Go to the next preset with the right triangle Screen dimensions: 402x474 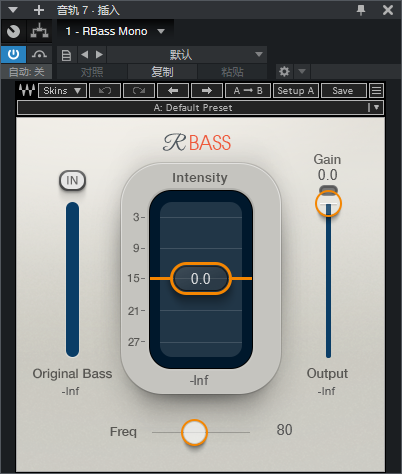click(x=99, y=54)
